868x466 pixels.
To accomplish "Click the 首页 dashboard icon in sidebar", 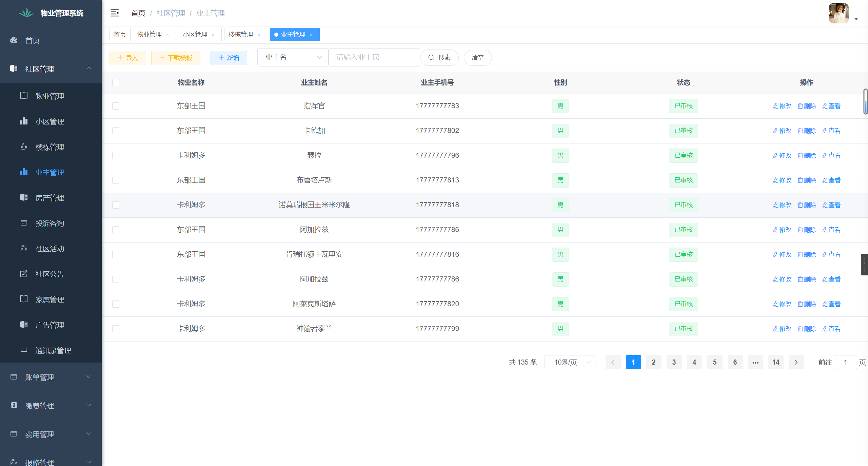I will 14,40.
